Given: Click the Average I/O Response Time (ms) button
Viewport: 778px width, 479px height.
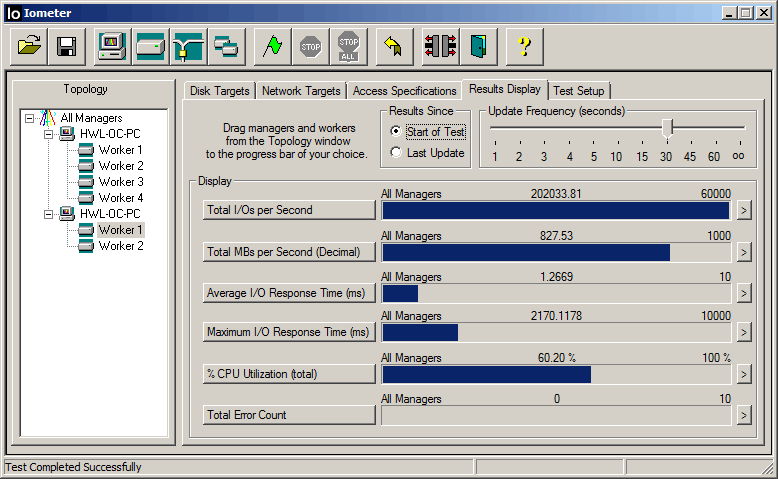Looking at the screenshot, I should (x=289, y=293).
